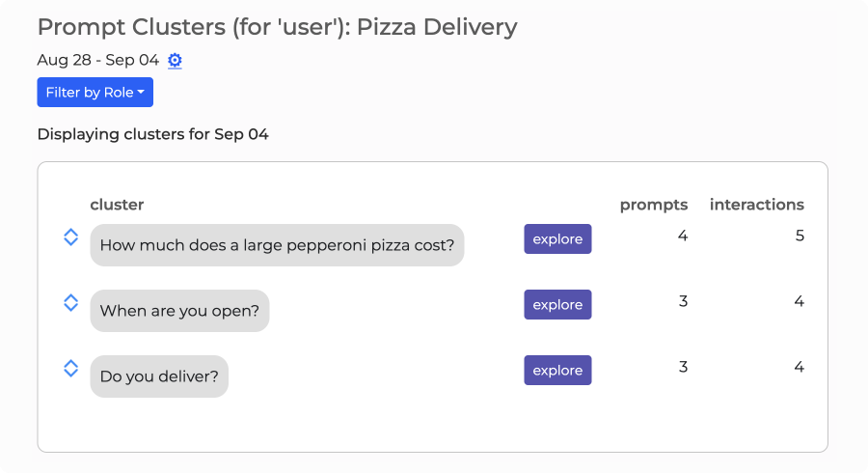Click the 'interactions' column header

click(756, 205)
